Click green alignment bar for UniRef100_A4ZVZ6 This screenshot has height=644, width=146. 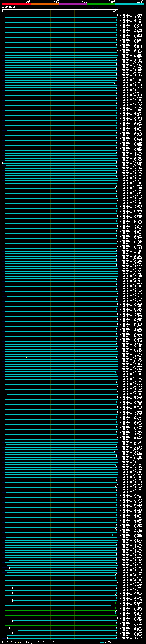[61, 625]
